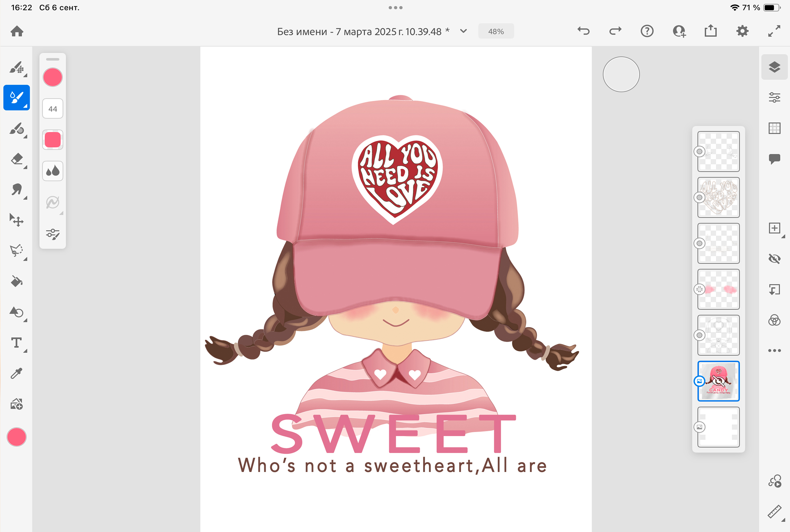Select the Text tool
790x532 pixels.
pyautogui.click(x=17, y=343)
